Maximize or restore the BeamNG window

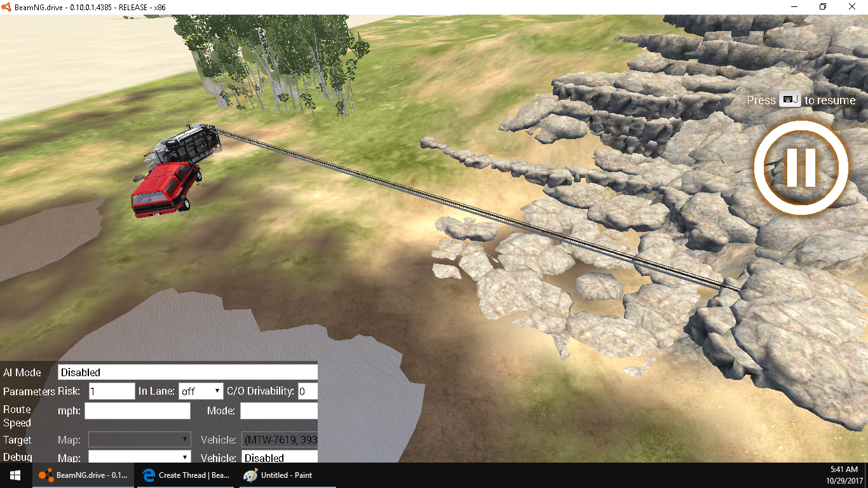(x=823, y=6)
